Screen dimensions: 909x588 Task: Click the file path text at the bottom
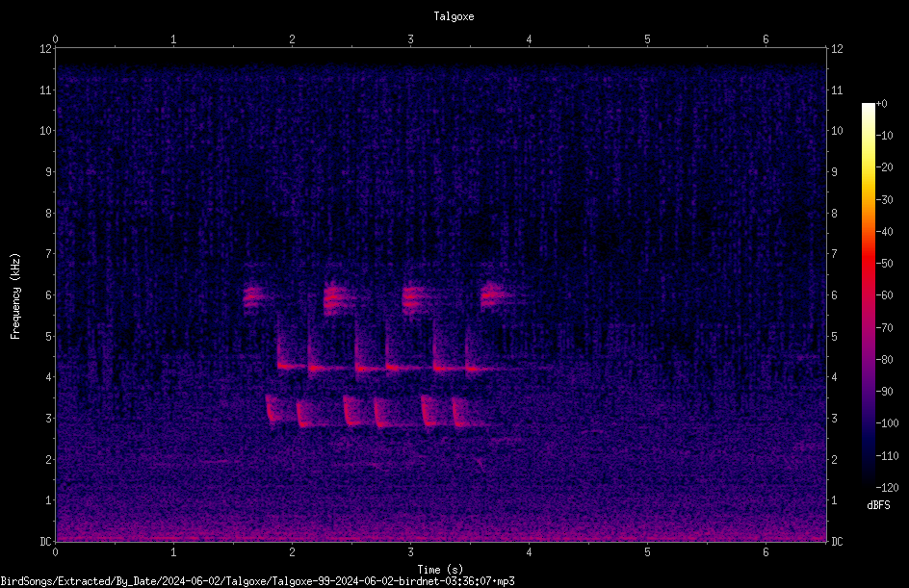257,581
